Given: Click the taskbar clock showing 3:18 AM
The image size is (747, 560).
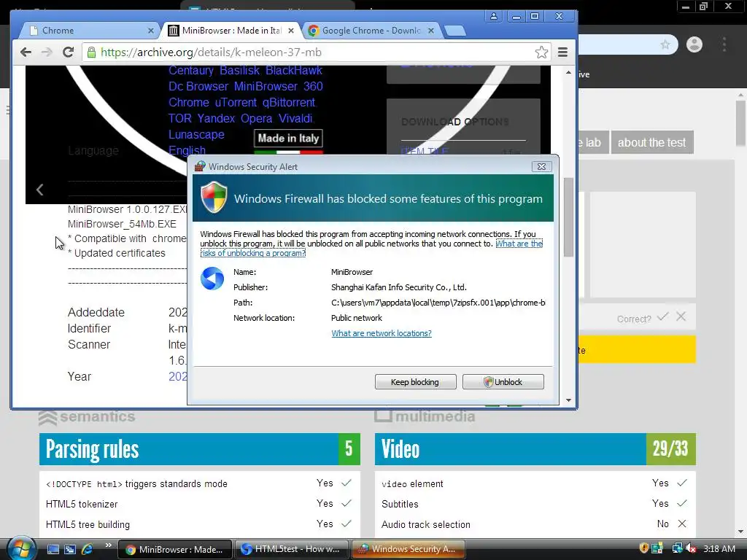Looking at the screenshot, I should tap(719, 548).
